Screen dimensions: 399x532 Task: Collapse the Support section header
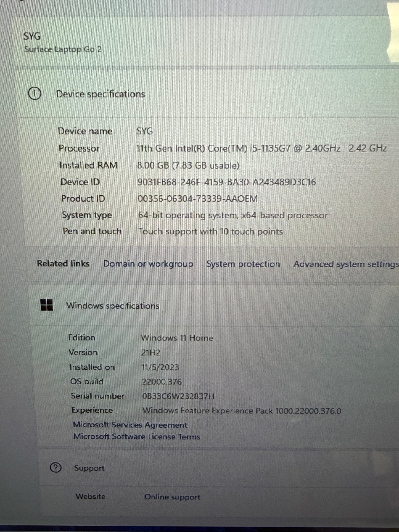point(218,468)
